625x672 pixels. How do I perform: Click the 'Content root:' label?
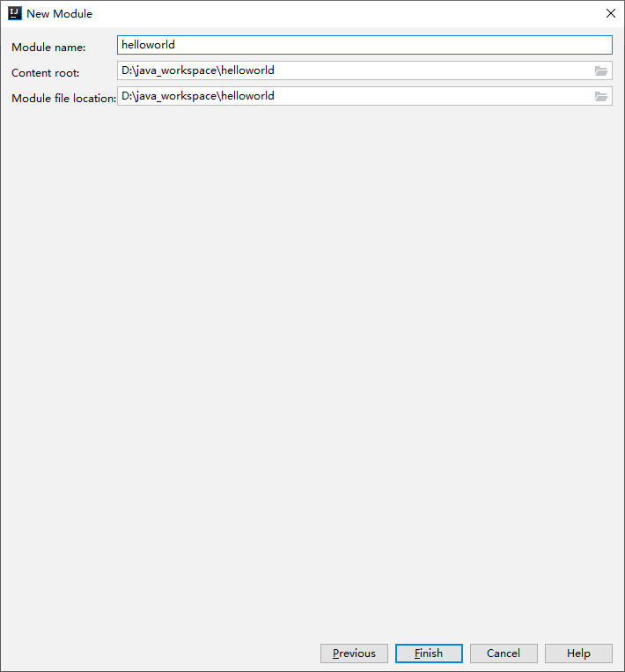(x=46, y=72)
